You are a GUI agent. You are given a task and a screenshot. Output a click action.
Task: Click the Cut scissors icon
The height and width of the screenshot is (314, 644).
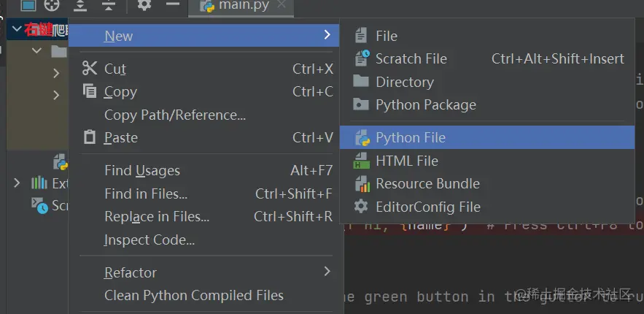click(90, 69)
